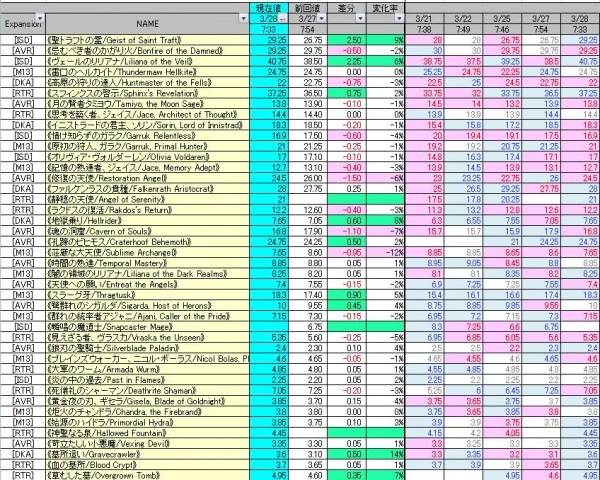Select the Past in Flames name cell

point(147,380)
